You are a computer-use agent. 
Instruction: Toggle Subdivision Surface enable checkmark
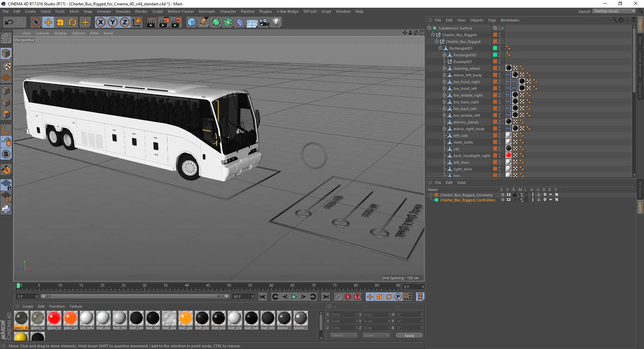(x=503, y=28)
